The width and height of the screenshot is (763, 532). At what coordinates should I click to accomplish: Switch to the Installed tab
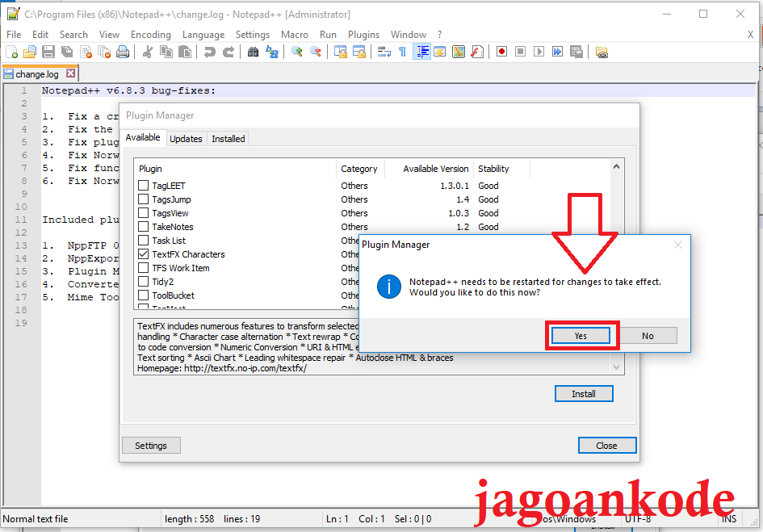228,139
